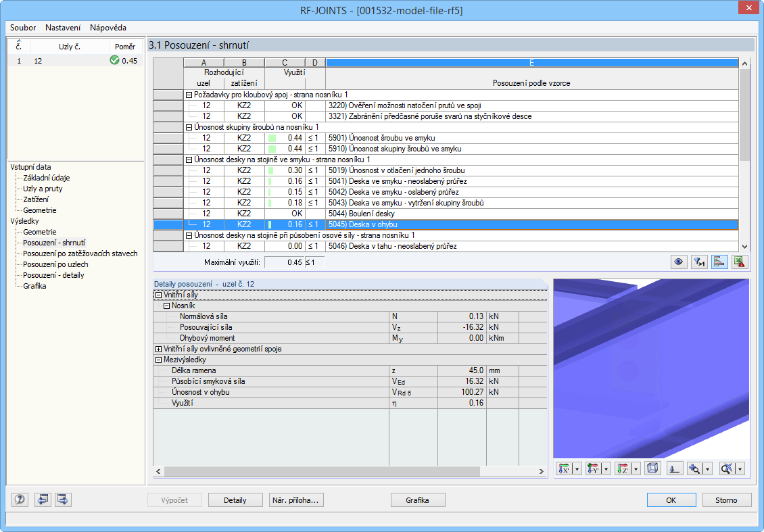Select 'Posouzení po zatěžovacích stavech'

[80, 253]
